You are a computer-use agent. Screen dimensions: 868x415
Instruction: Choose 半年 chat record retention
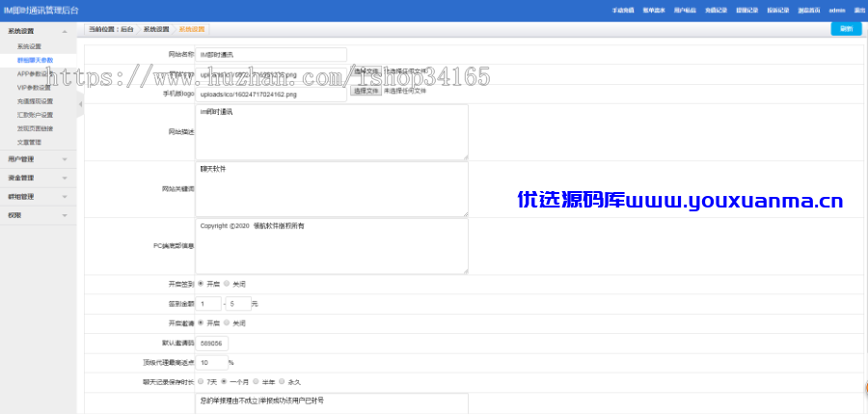[x=256, y=381]
